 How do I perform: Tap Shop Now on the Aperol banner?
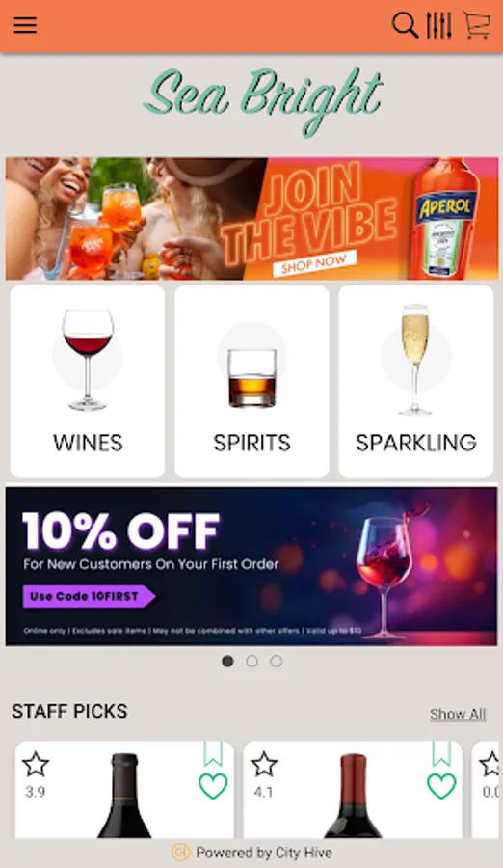(x=314, y=263)
